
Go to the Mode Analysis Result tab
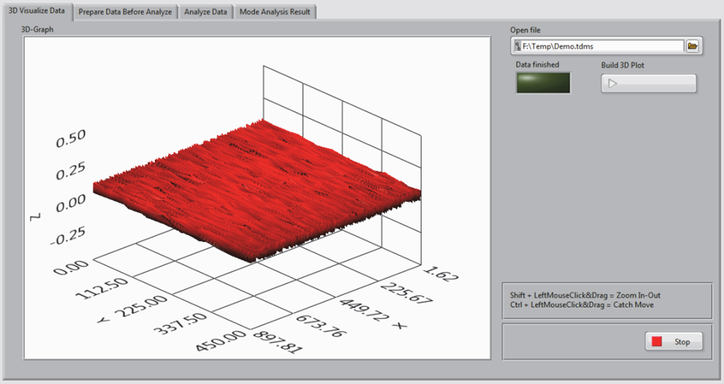[275, 12]
